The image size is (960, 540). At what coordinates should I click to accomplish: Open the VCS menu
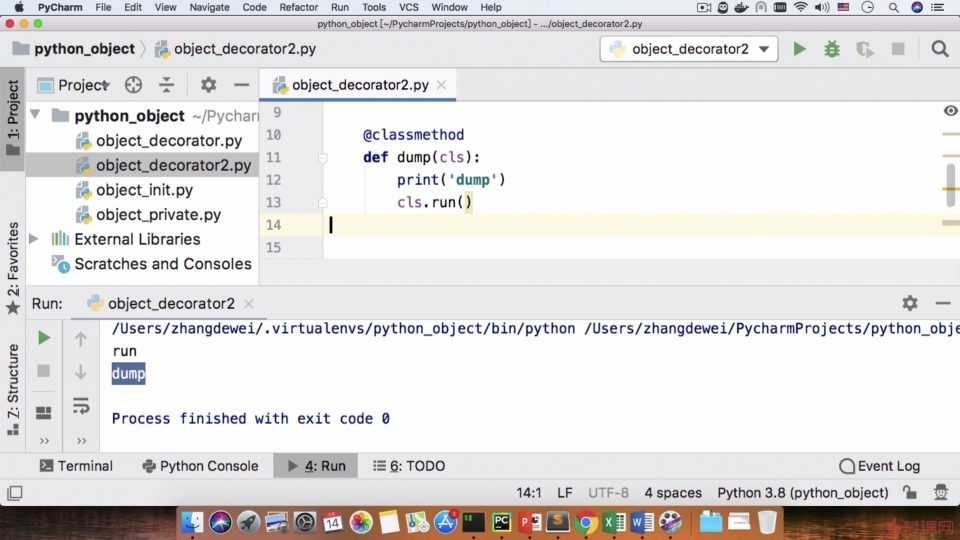[408, 7]
